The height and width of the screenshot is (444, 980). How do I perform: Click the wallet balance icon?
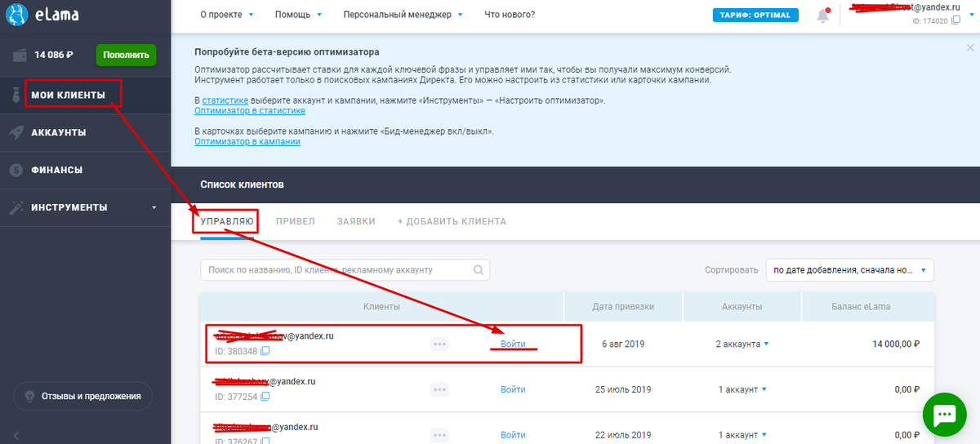pos(21,55)
